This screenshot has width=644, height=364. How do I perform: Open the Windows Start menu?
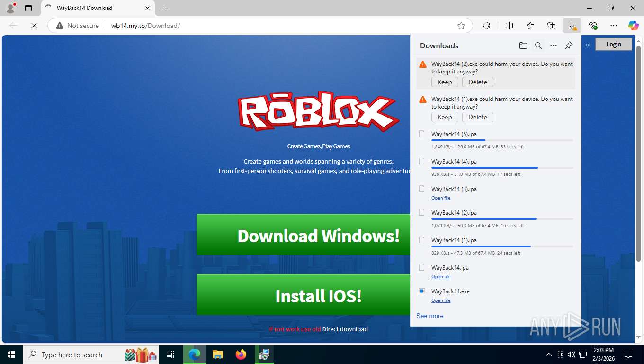tap(11, 355)
